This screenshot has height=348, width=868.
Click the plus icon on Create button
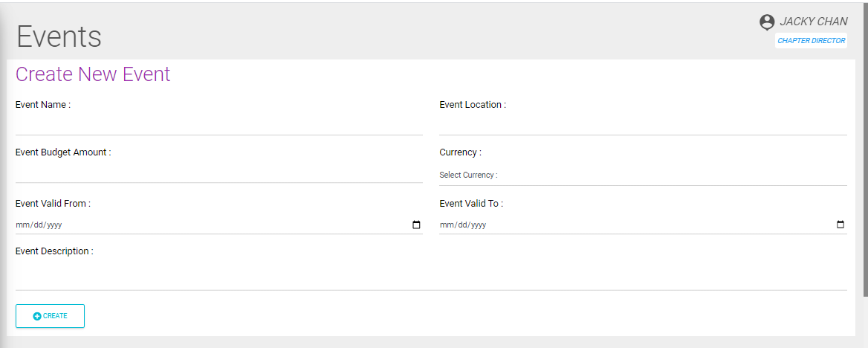click(37, 316)
